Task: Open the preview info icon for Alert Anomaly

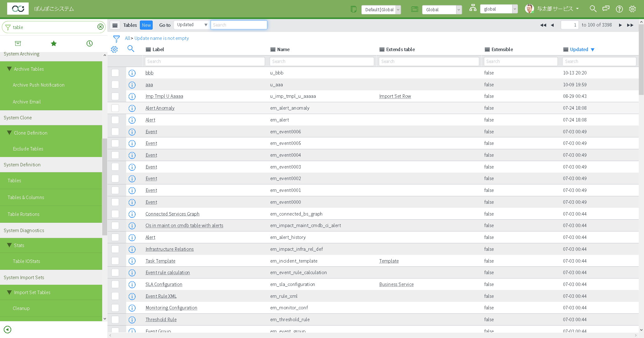Action: point(132,108)
